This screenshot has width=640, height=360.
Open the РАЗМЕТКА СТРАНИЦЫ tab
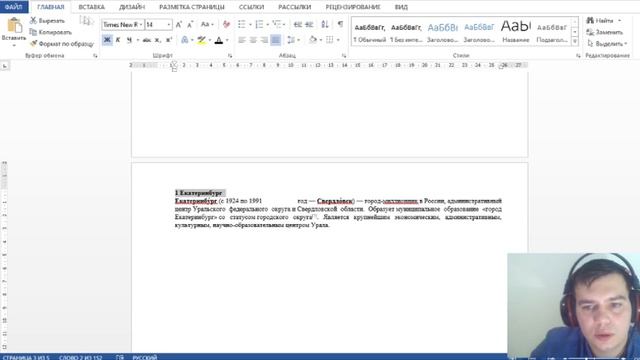click(x=192, y=7)
